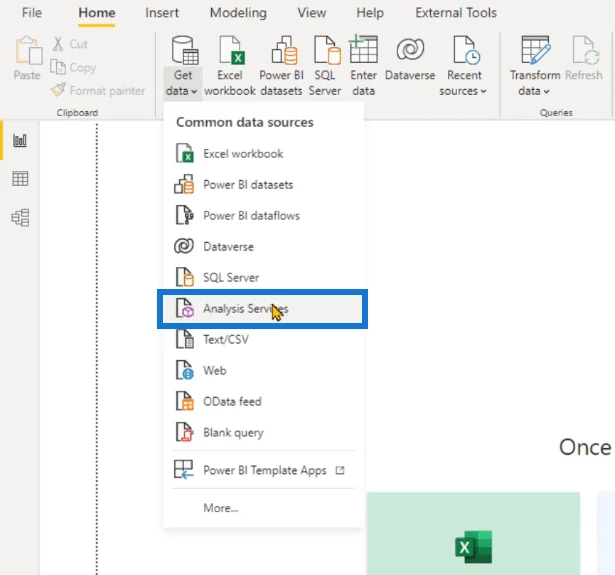Switch to Report view in sidebar
The width and height of the screenshot is (615, 575).
(20, 140)
